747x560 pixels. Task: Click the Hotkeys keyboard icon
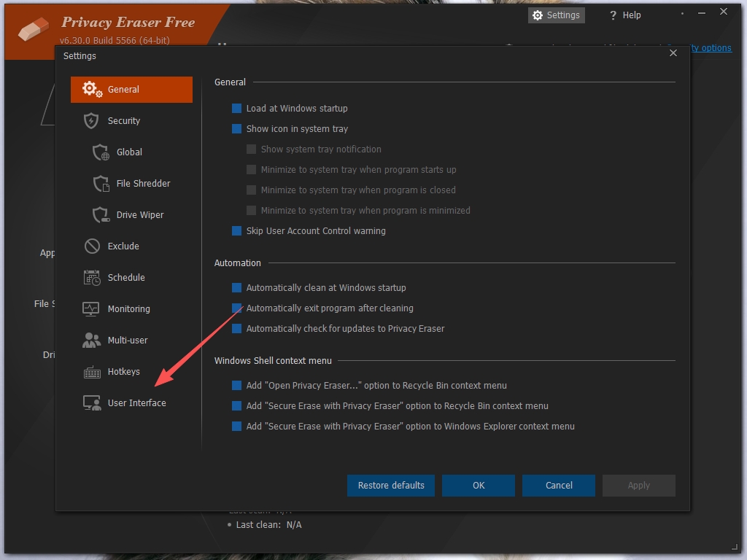(92, 372)
